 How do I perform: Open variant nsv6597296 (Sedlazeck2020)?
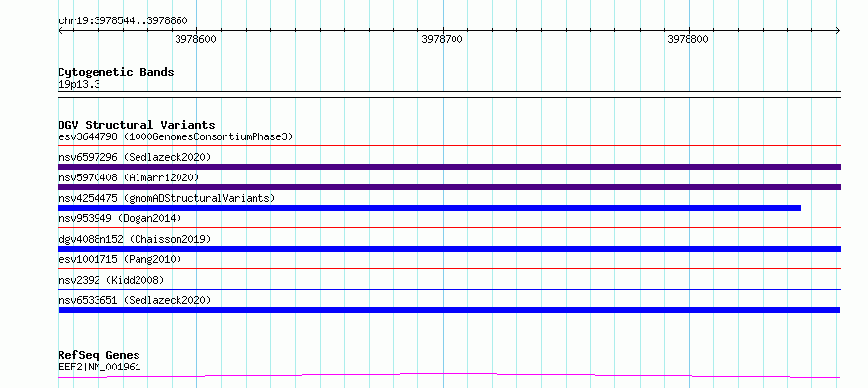pyautogui.click(x=135, y=157)
